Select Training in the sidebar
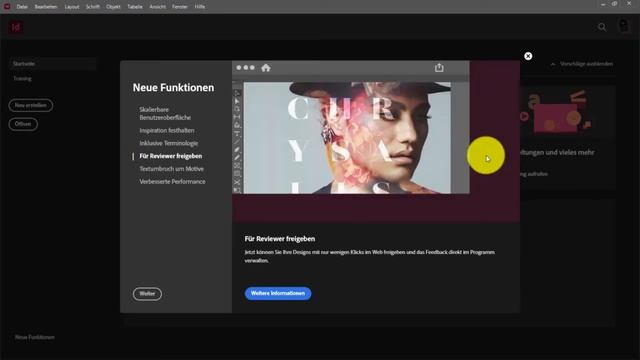 tap(22, 78)
